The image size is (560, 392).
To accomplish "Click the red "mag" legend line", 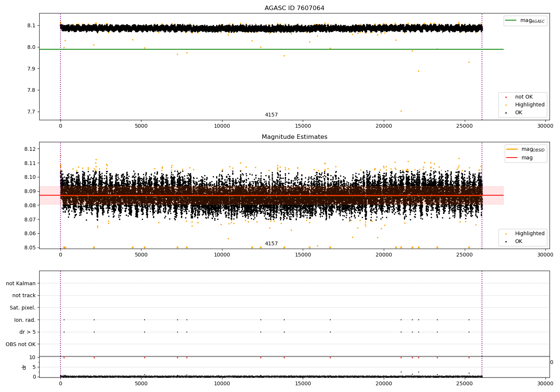I will (x=512, y=158).
